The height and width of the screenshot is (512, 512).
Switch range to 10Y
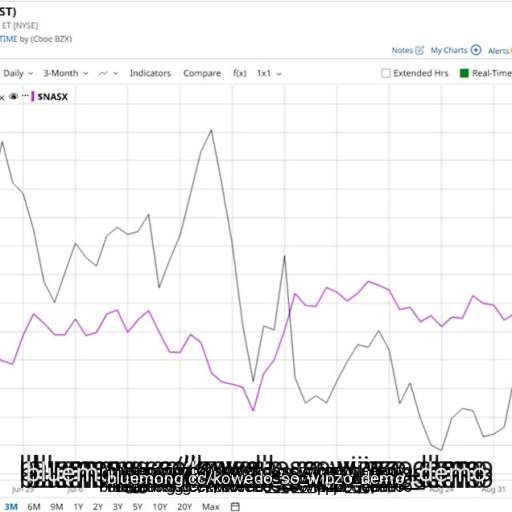160,507
